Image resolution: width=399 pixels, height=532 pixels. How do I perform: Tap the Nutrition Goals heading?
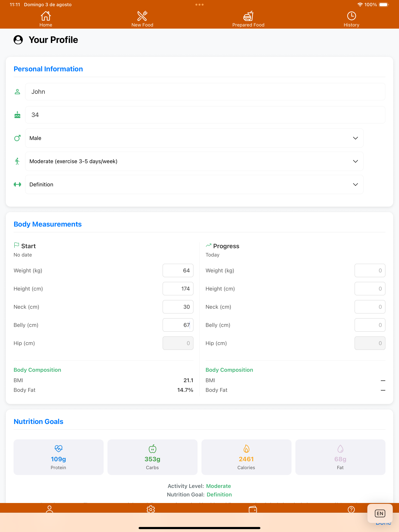(38, 422)
